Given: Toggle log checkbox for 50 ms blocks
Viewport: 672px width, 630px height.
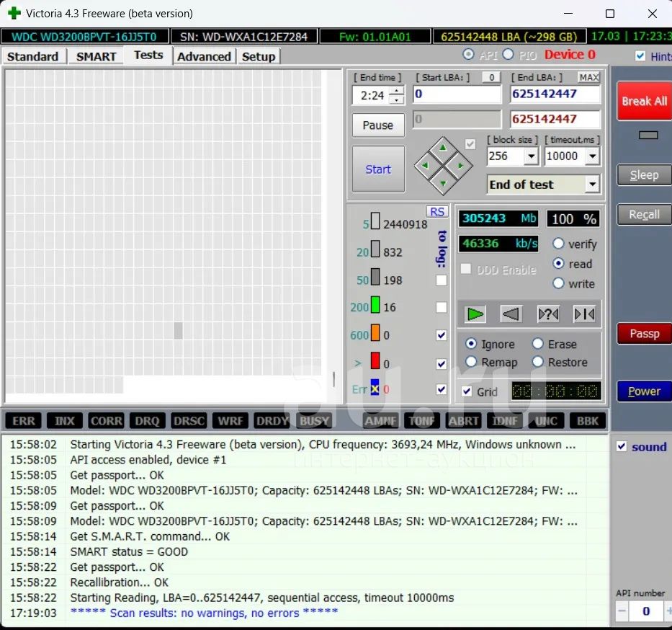Looking at the screenshot, I should point(441,280).
